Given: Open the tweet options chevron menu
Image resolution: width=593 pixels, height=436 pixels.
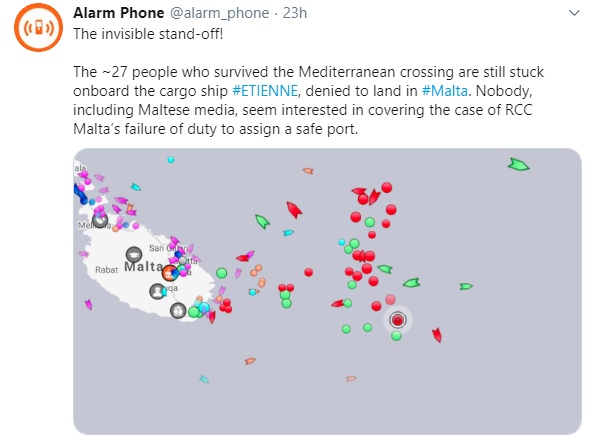Looking at the screenshot, I should click(574, 13).
